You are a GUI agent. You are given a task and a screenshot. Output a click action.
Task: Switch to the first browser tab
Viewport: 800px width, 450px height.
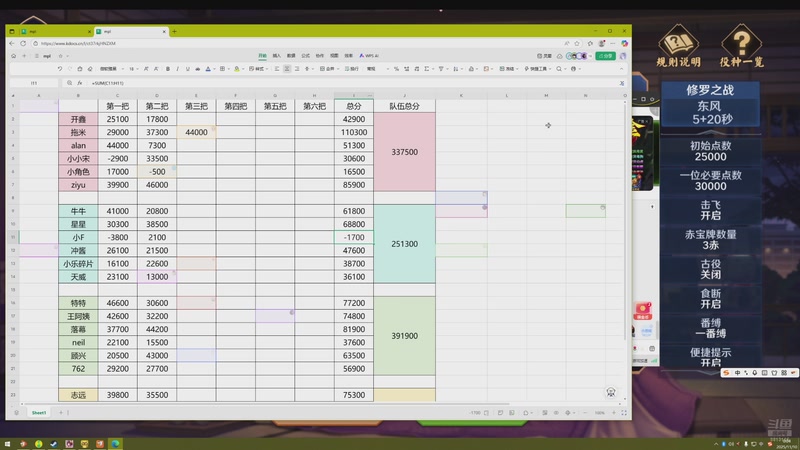pyautogui.click(x=55, y=32)
